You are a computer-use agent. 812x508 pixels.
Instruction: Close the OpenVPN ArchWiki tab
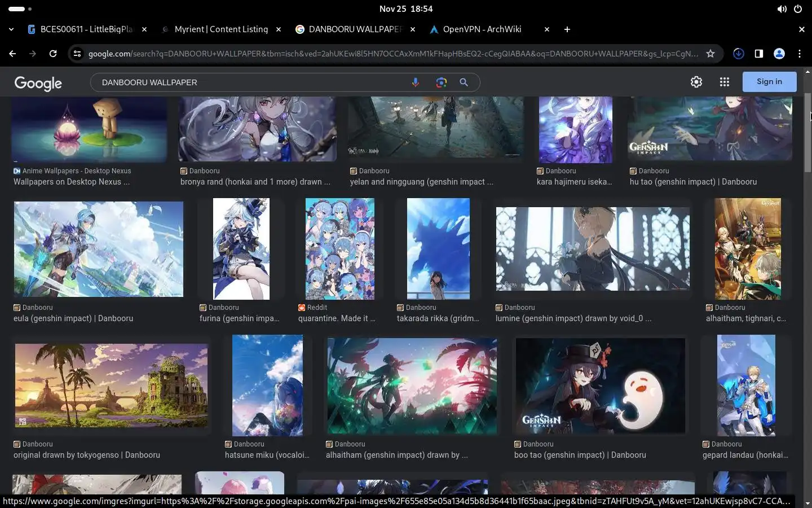tap(546, 29)
